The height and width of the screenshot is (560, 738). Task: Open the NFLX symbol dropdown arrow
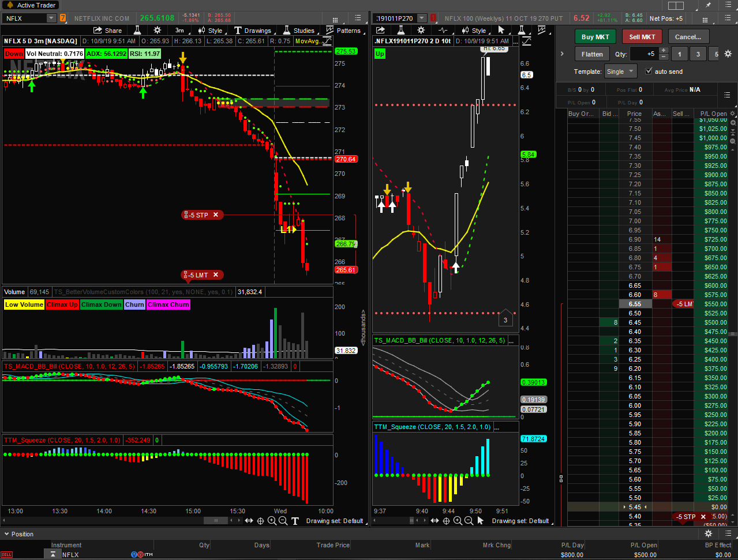pyautogui.click(x=51, y=18)
